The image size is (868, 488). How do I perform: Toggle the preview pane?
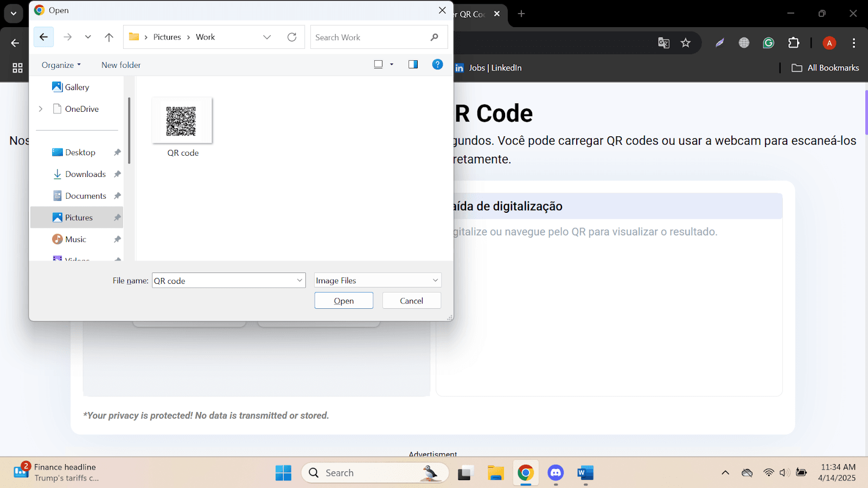coord(413,65)
